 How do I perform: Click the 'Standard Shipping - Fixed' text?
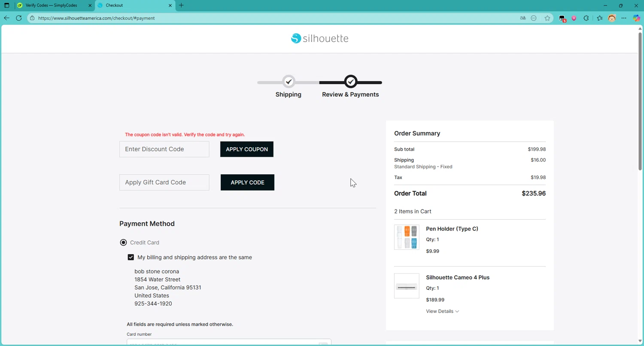click(x=423, y=167)
